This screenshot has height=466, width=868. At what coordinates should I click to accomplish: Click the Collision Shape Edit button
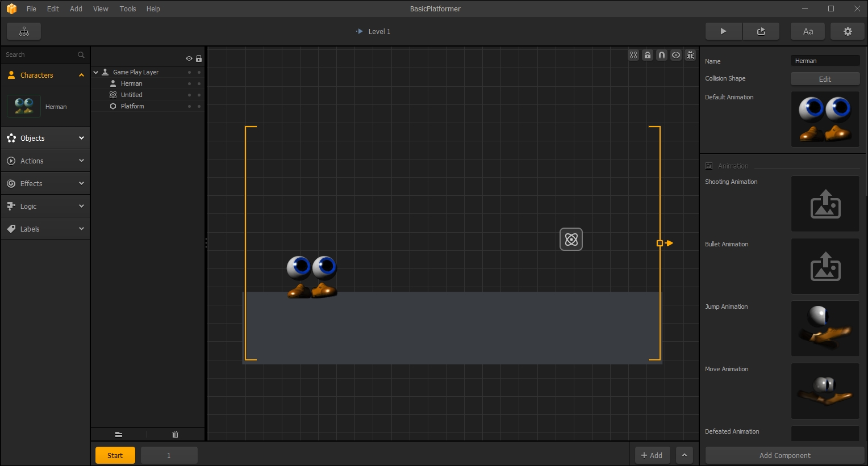point(825,79)
